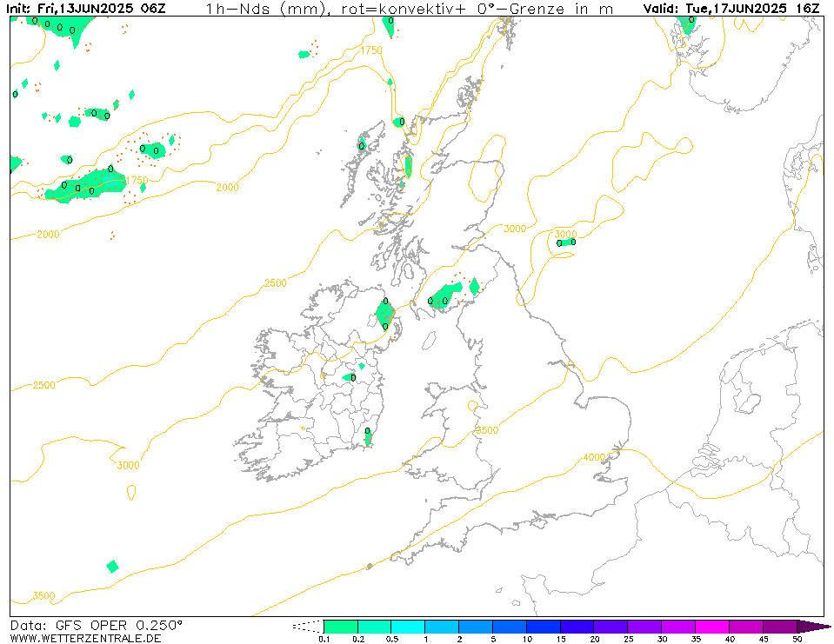
Task: Click the 15 tick label under colorbar
Action: (561, 639)
